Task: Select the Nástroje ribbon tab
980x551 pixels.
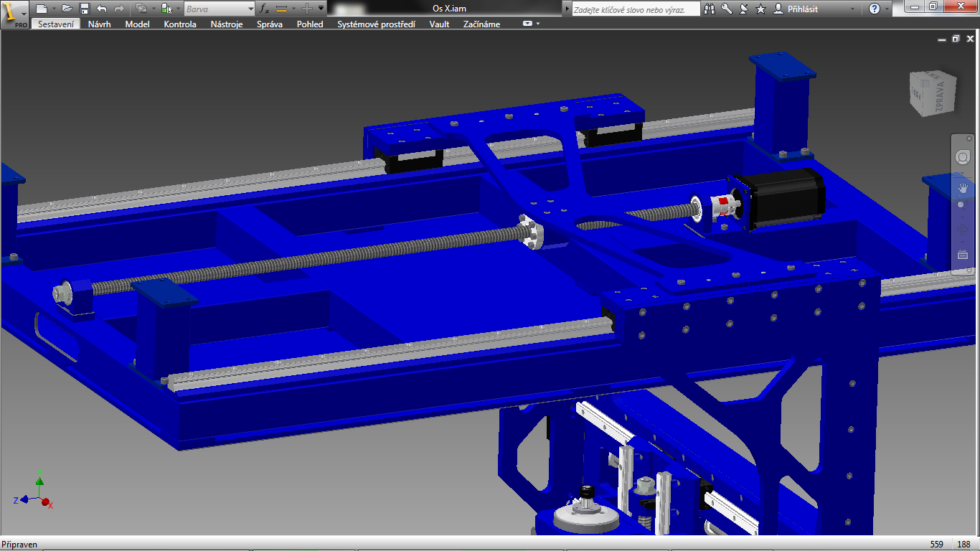Action: tap(227, 24)
